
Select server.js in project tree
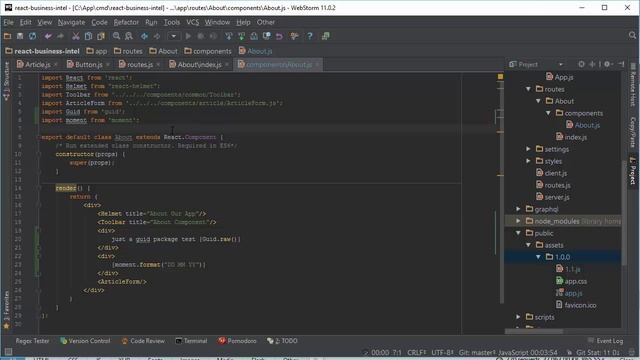[x=553, y=197]
